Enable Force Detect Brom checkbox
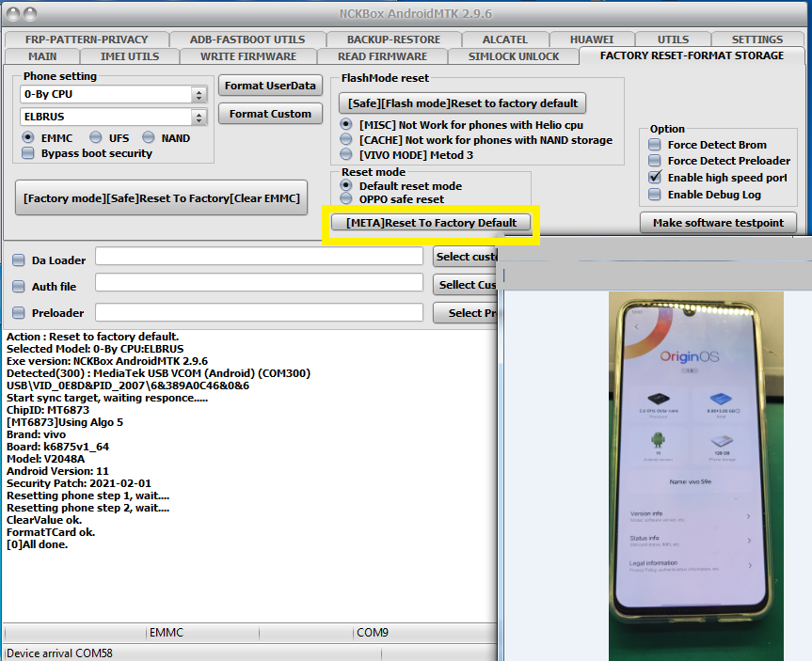 tap(655, 145)
